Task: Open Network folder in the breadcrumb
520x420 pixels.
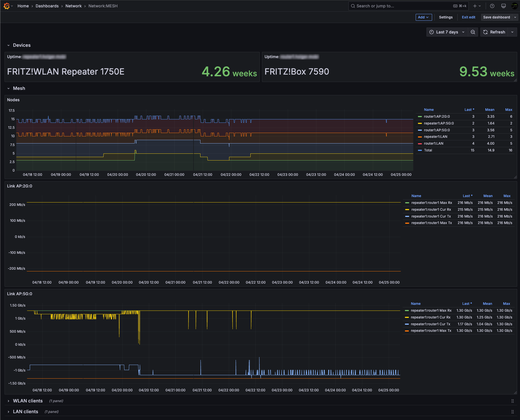Action: (x=73, y=6)
